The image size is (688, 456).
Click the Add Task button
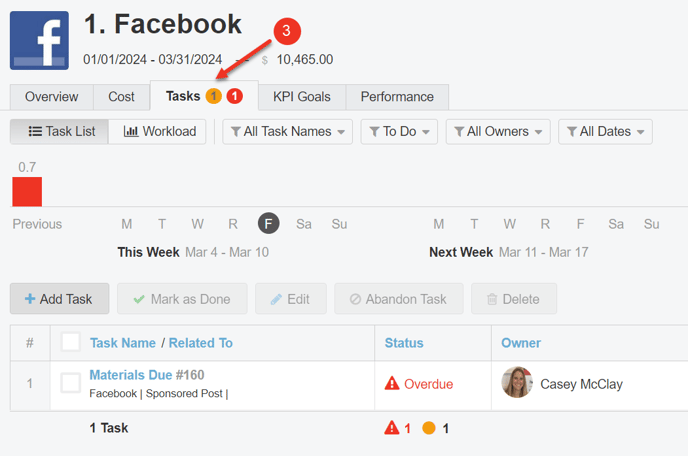pyautogui.click(x=60, y=299)
